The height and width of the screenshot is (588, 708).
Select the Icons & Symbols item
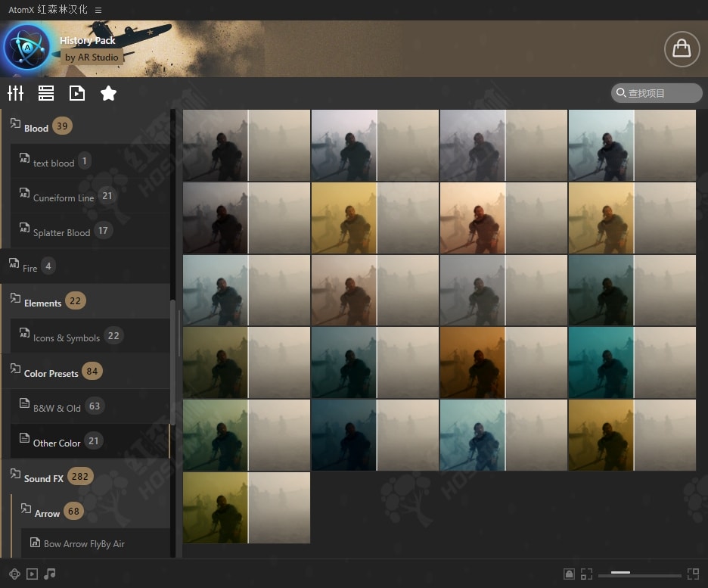(66, 338)
